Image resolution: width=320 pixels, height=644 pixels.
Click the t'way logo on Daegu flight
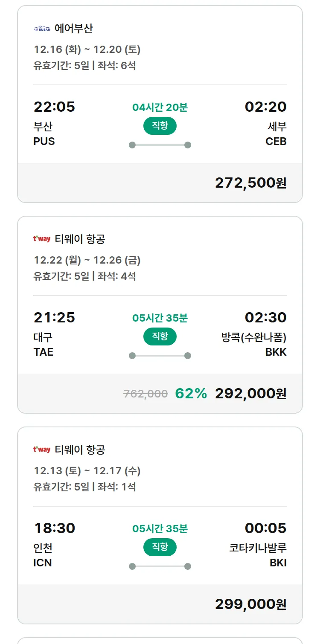pyautogui.click(x=42, y=239)
